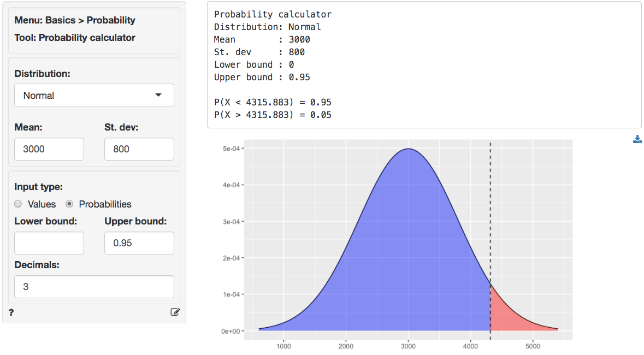Viewport: 644px width, 355px height.
Task: Click the Probability calculator text output box
Action: [x=424, y=64]
